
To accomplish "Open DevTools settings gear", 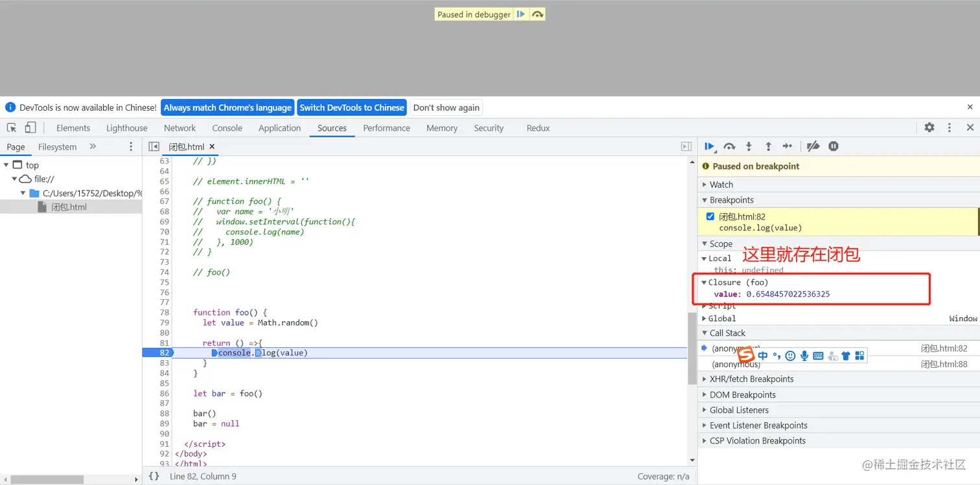I will [x=929, y=128].
